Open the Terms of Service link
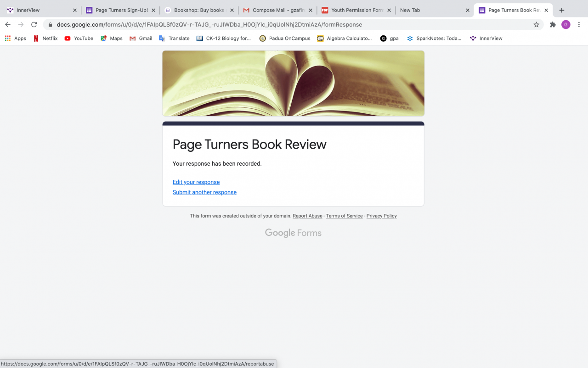Image resolution: width=588 pixels, height=368 pixels. (x=344, y=216)
